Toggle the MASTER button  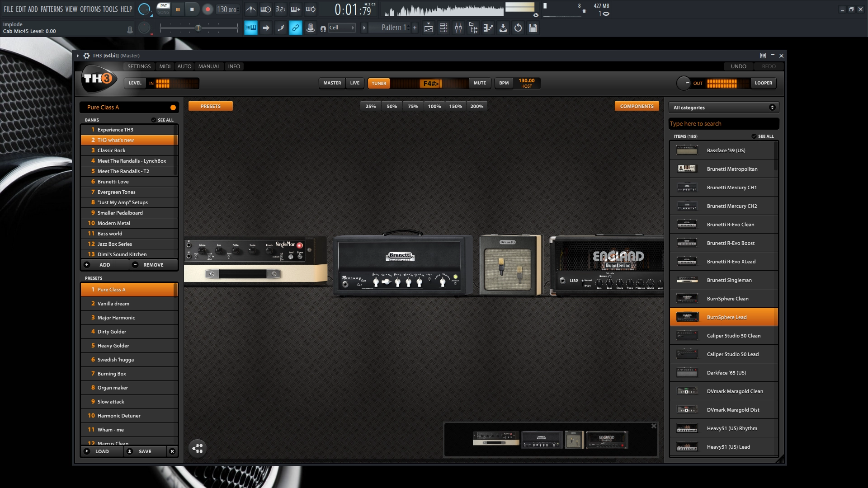(332, 83)
